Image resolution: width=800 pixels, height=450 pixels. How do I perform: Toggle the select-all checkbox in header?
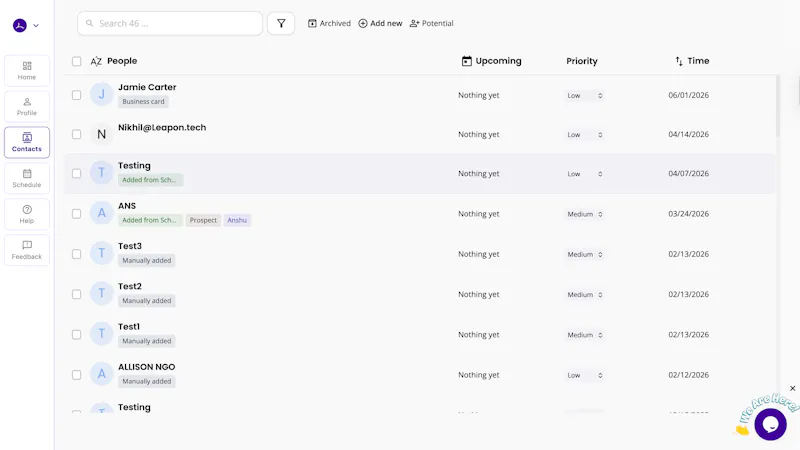pyautogui.click(x=77, y=61)
